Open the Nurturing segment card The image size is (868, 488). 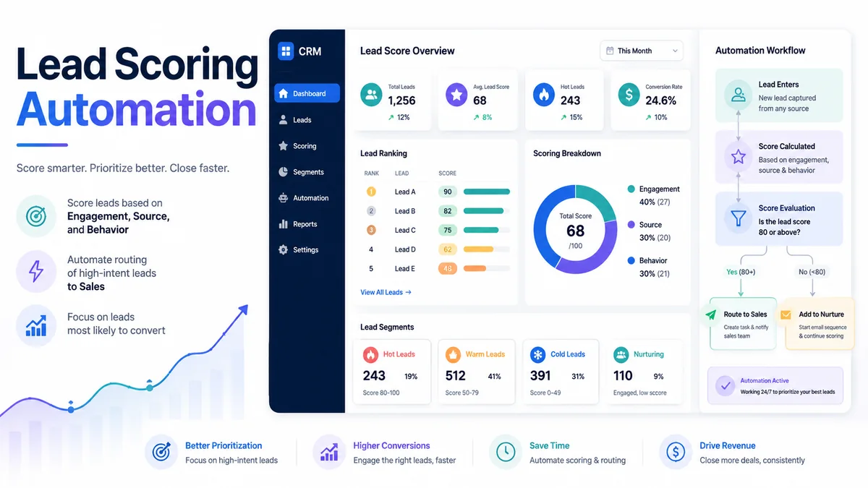pos(644,372)
